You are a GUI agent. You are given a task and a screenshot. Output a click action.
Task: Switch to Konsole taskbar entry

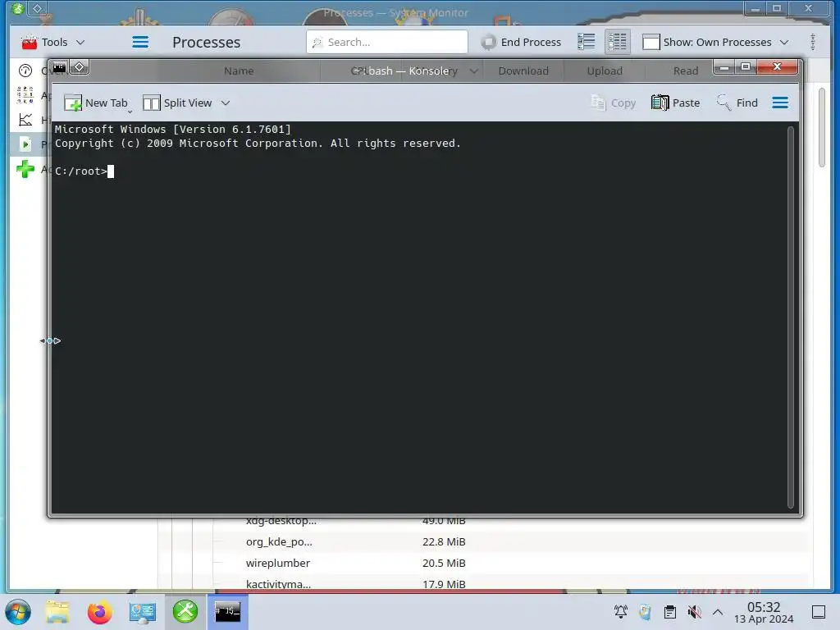point(228,612)
